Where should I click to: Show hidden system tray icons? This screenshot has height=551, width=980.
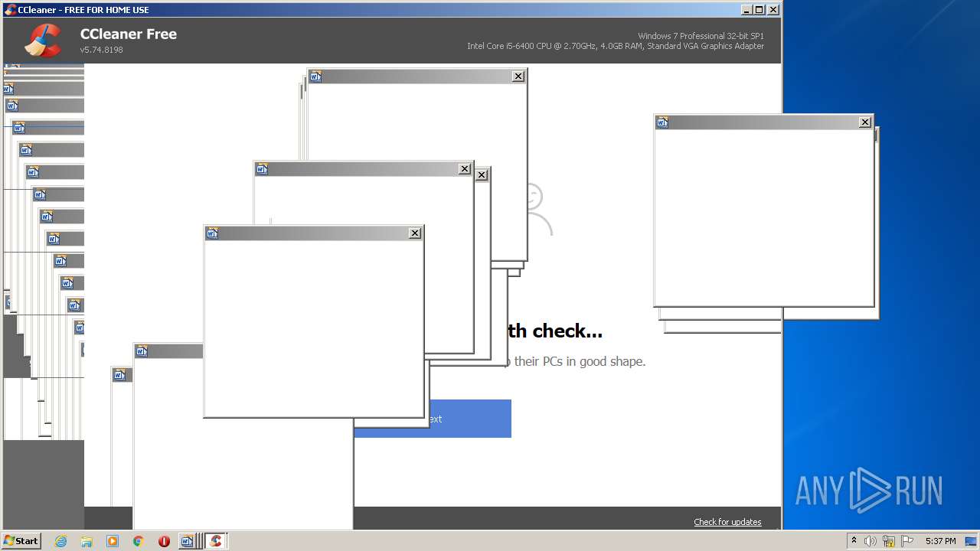(854, 541)
